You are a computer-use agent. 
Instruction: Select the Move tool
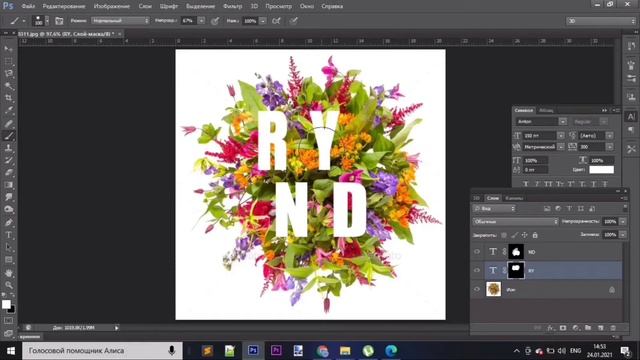(9, 49)
